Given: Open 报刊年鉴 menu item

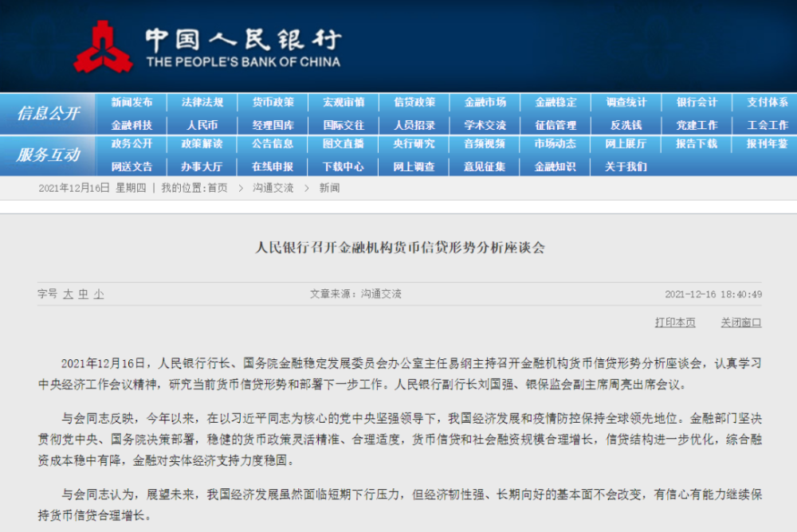Looking at the screenshot, I should [x=768, y=144].
